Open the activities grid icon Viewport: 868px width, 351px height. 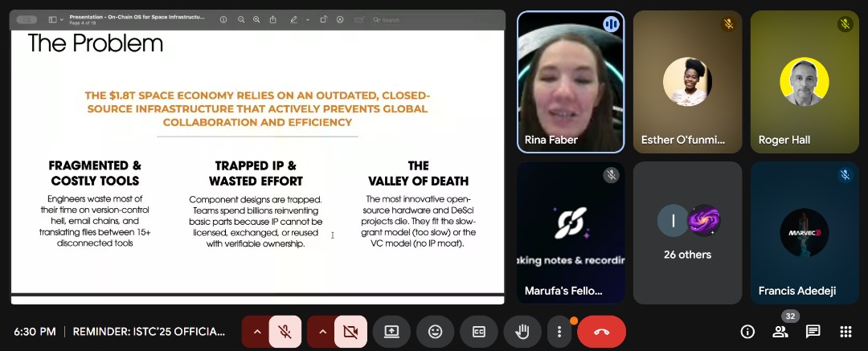click(845, 332)
